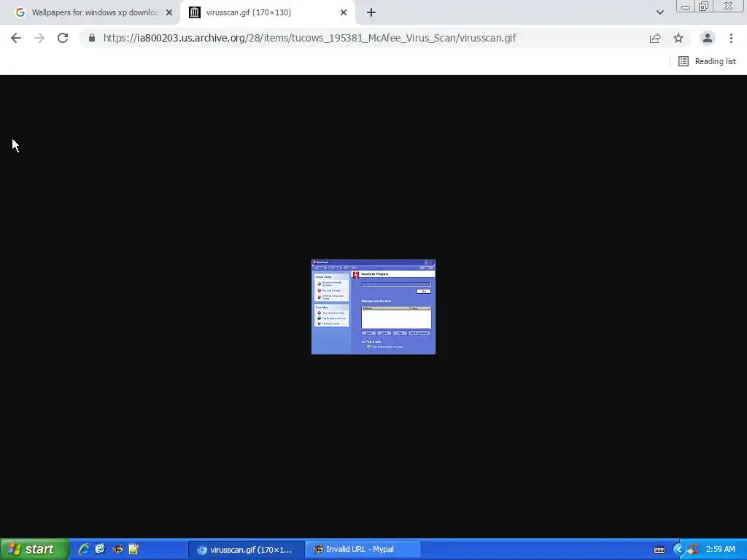Minimize the Chrome window

(686, 7)
